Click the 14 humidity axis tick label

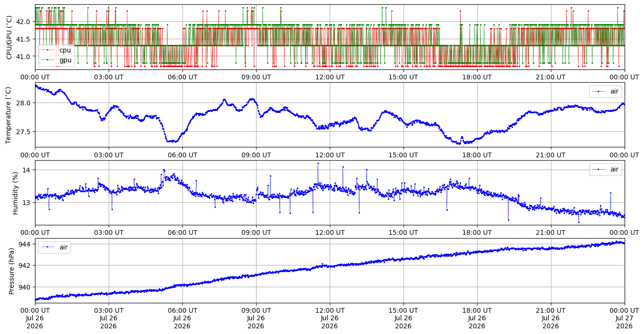[27, 170]
